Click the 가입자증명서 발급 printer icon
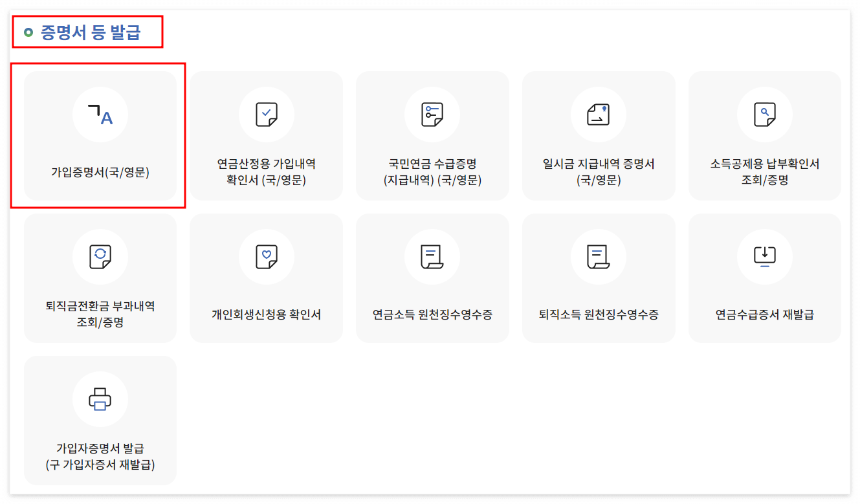Screen dimensions: 860x504 (100, 399)
